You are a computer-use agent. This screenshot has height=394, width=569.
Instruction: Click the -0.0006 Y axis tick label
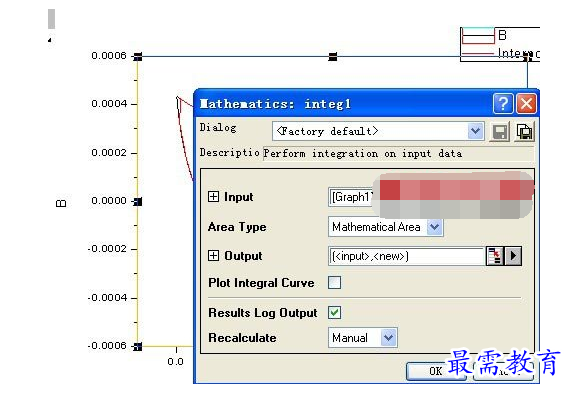point(107,346)
